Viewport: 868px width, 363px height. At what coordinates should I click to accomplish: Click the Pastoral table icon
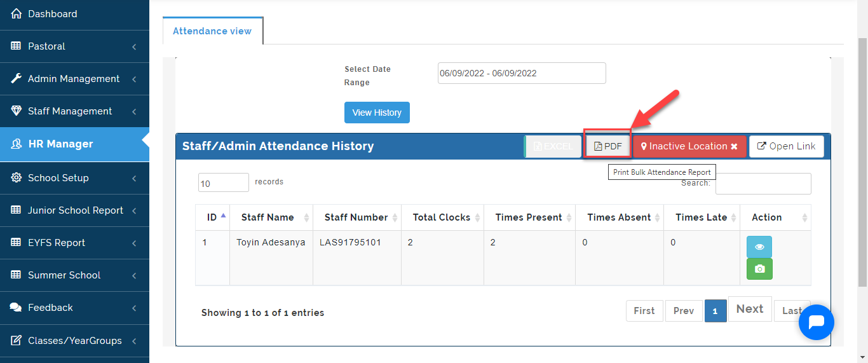[17, 46]
